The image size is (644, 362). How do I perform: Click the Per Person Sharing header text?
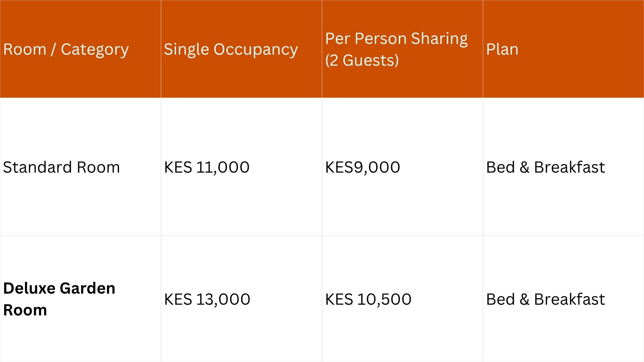tap(396, 39)
